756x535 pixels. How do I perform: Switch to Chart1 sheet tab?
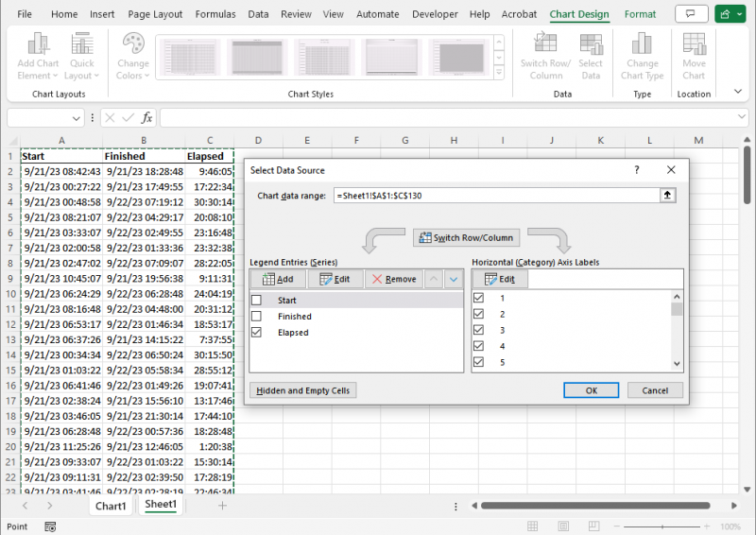(x=111, y=506)
